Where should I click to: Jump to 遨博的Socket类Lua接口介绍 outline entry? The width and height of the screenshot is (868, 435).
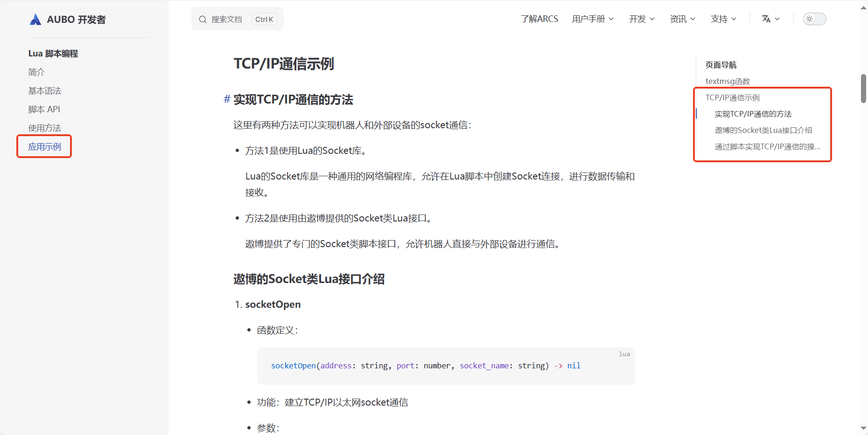click(763, 130)
